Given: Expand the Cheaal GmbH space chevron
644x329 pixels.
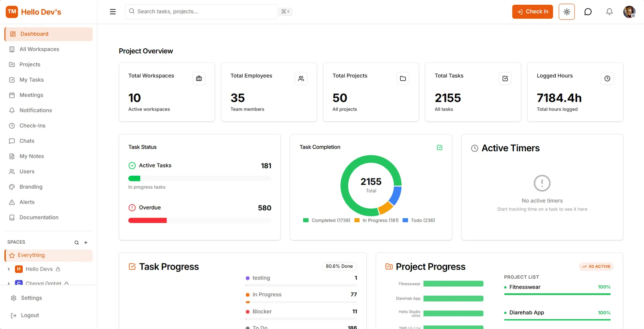Looking at the screenshot, I should pyautogui.click(x=9, y=283).
